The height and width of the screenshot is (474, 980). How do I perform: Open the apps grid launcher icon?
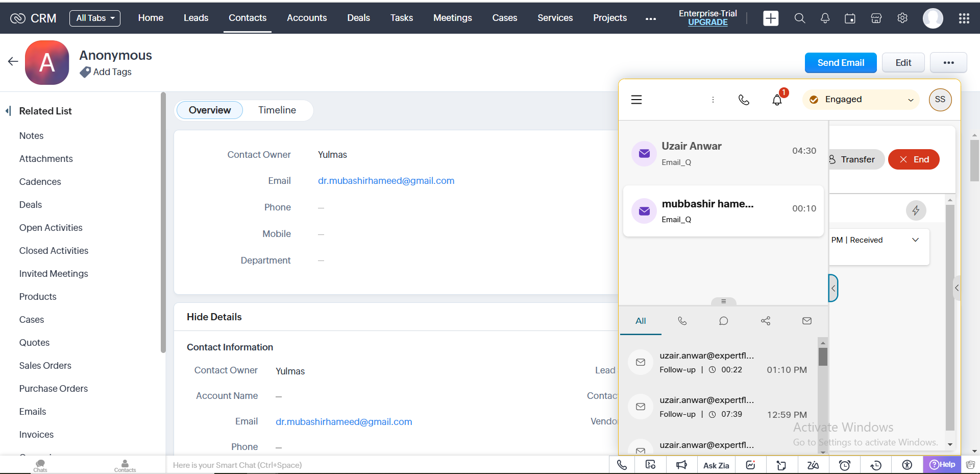point(964,18)
